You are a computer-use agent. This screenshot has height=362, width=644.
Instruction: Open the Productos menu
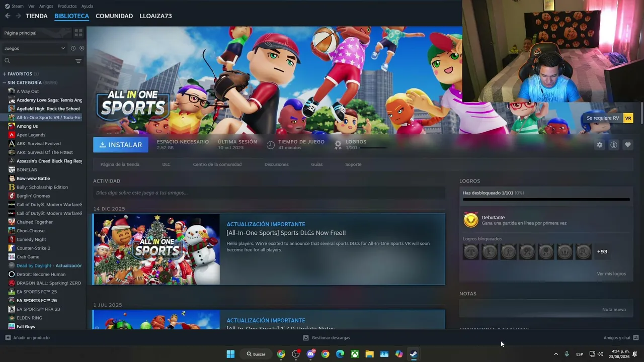tap(67, 6)
